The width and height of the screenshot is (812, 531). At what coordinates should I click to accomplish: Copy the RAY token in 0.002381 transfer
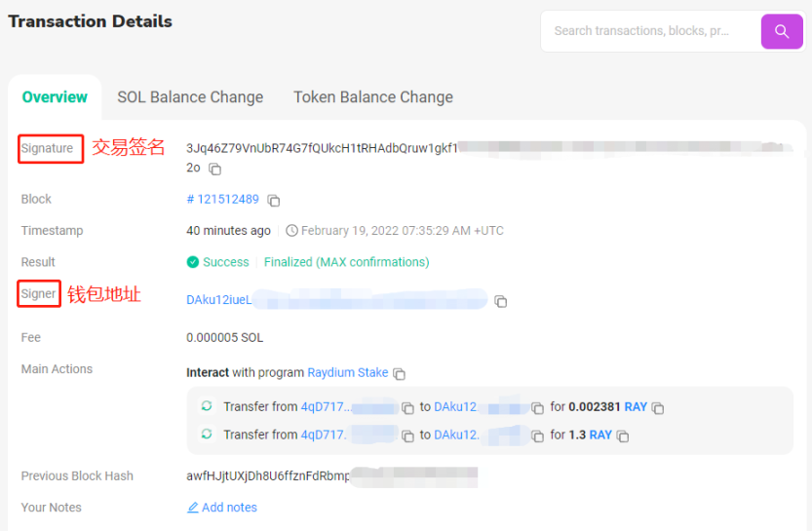658,407
